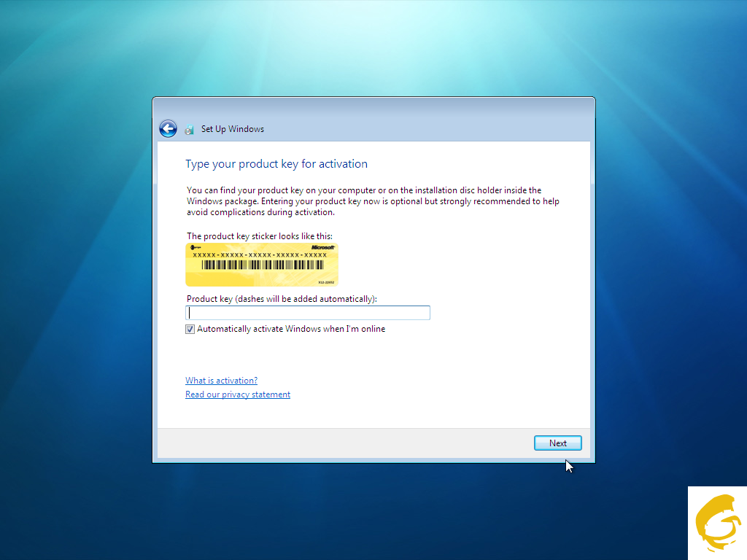Screen dimensions: 747x560
Task: Click the gray footer bar beside Next
Action: coord(343,443)
